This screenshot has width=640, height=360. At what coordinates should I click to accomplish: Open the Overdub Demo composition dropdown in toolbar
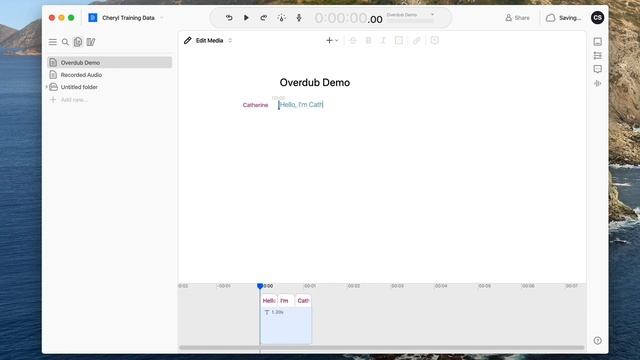[410, 15]
